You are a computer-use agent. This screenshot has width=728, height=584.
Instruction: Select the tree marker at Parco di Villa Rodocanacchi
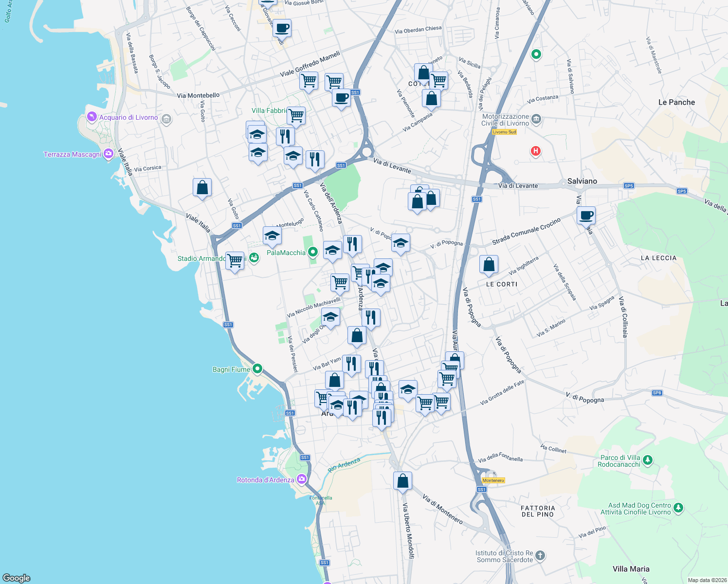pos(647,460)
